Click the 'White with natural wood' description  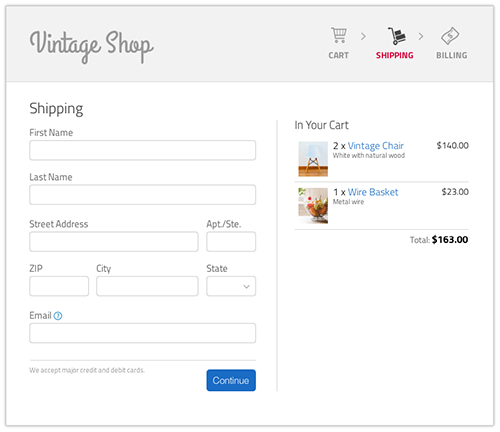[x=369, y=155]
